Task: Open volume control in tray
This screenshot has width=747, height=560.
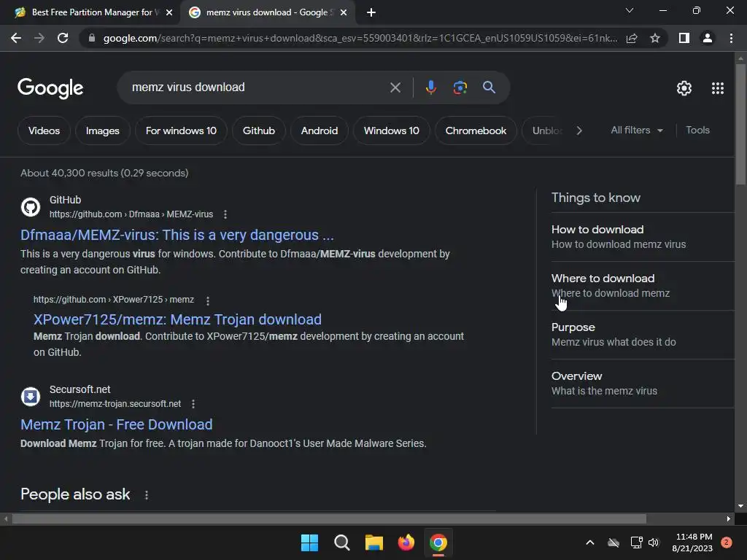Action: click(x=654, y=542)
